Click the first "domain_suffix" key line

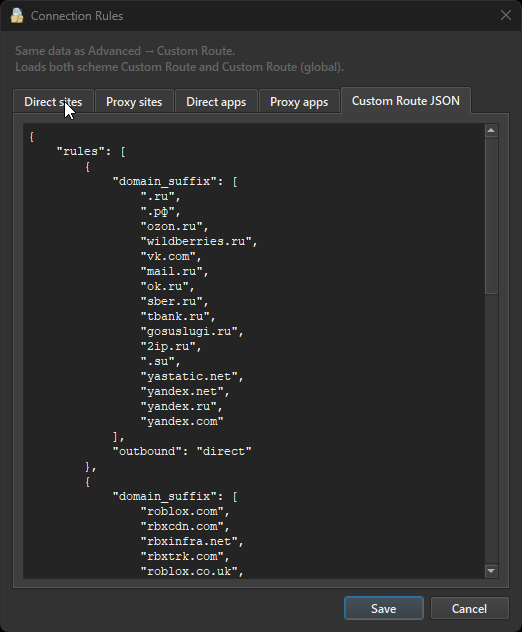click(175, 182)
